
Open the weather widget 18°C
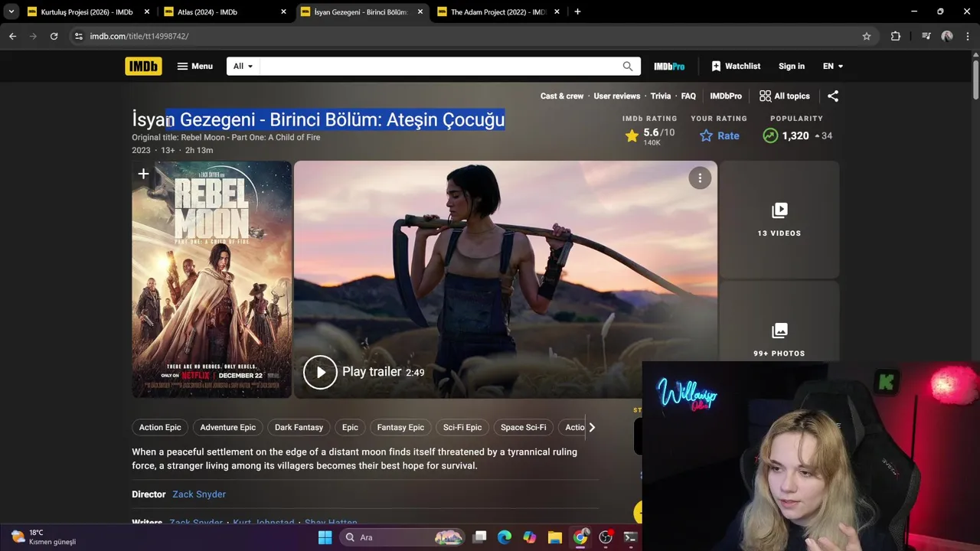click(x=44, y=537)
